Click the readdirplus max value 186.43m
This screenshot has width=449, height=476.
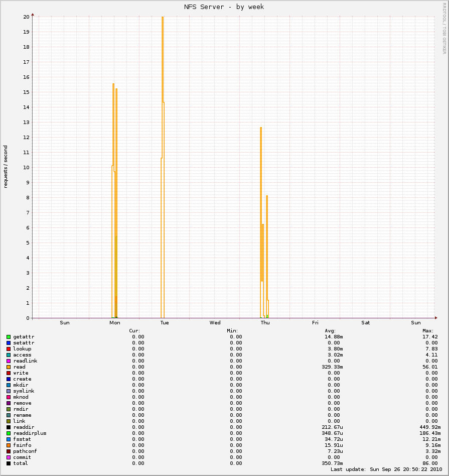(430, 433)
